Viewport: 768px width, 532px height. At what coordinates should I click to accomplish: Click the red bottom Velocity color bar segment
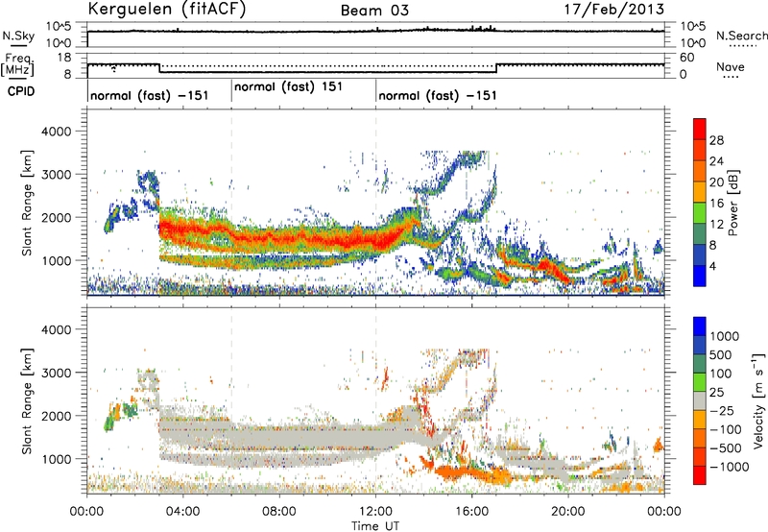[700, 475]
